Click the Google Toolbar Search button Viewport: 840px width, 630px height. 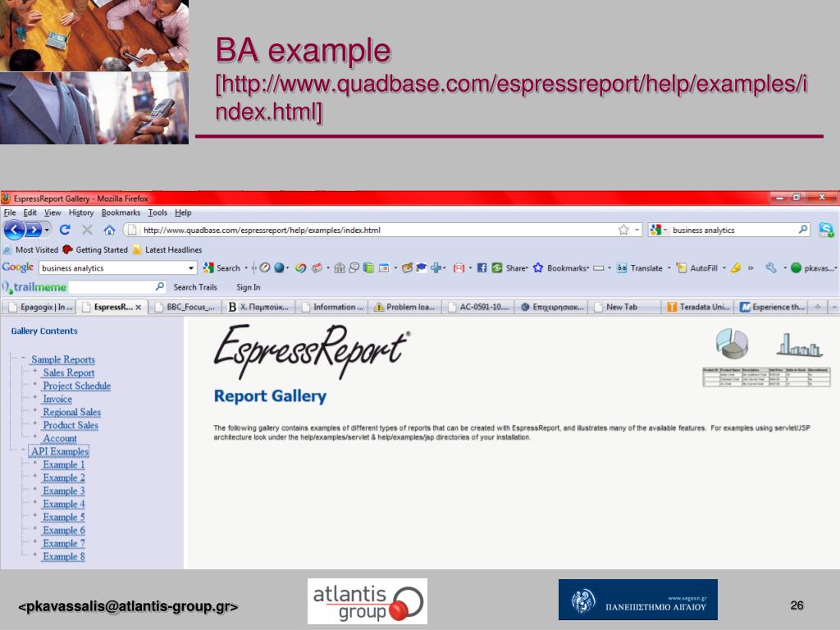click(221, 268)
